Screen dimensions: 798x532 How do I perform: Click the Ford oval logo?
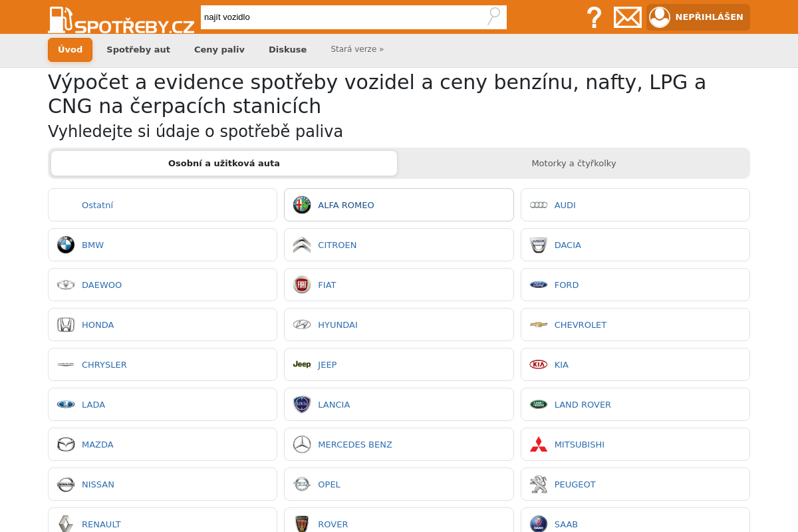539,285
